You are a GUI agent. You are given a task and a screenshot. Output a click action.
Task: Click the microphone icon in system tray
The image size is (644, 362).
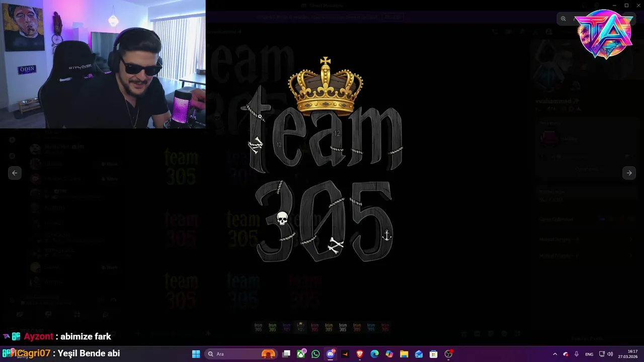[577, 354]
